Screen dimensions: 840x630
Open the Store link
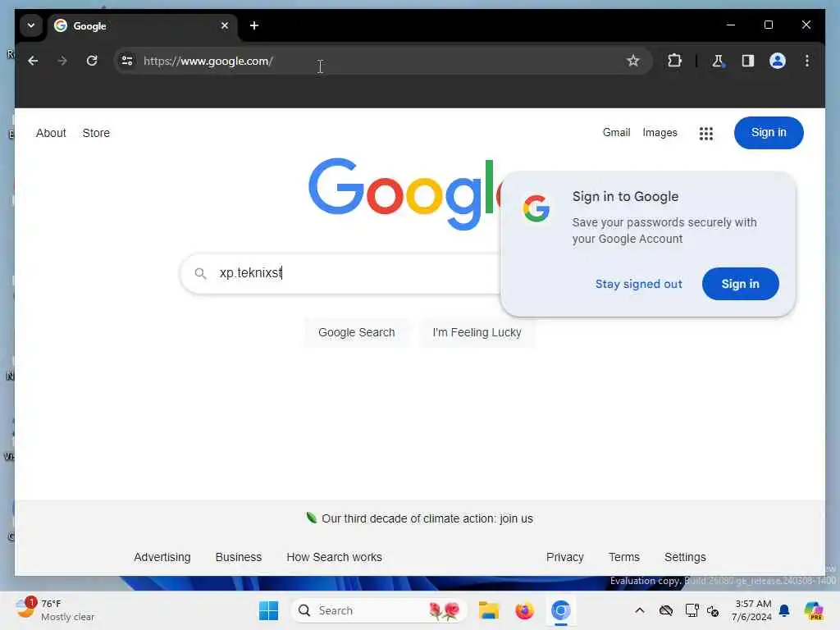[x=96, y=133]
